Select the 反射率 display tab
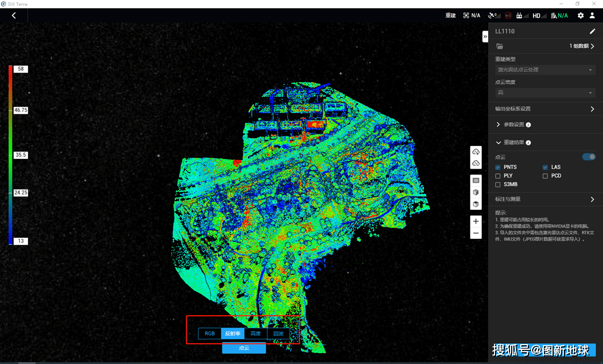The width and height of the screenshot is (603, 364). click(x=233, y=333)
